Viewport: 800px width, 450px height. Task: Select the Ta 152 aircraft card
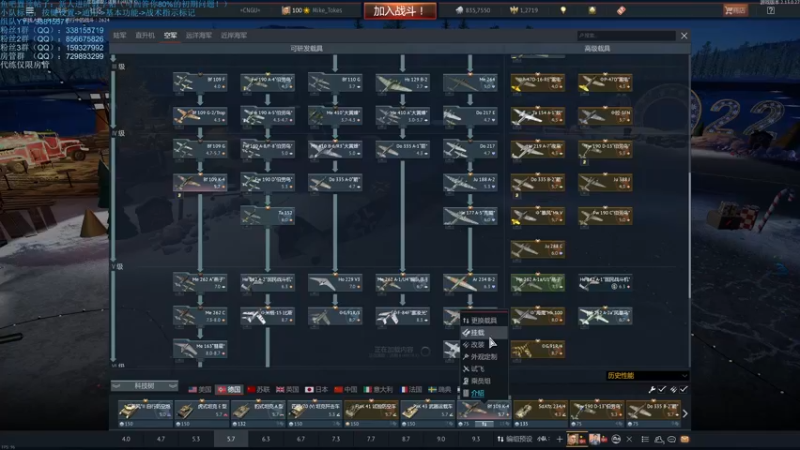[267, 216]
